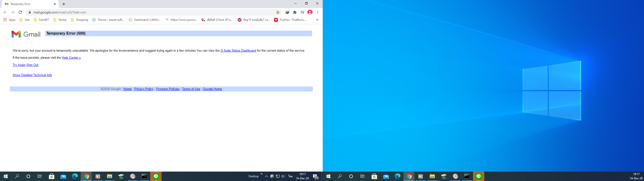The image size is (644, 181).
Task: Open the Apps shortcut in bookmarks bar
Action: [x=9, y=20]
